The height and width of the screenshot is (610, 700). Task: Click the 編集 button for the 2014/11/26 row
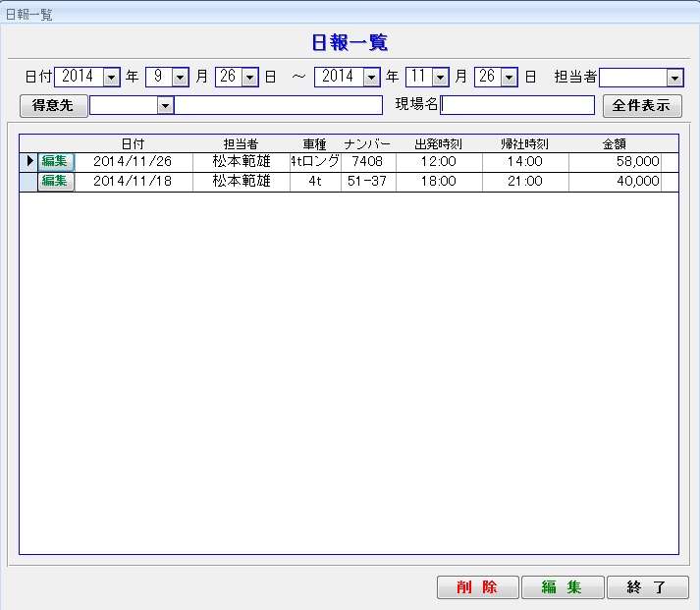tap(55, 162)
